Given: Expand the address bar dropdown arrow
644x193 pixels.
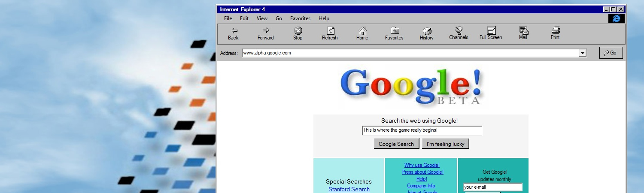Looking at the screenshot, I should (583, 53).
